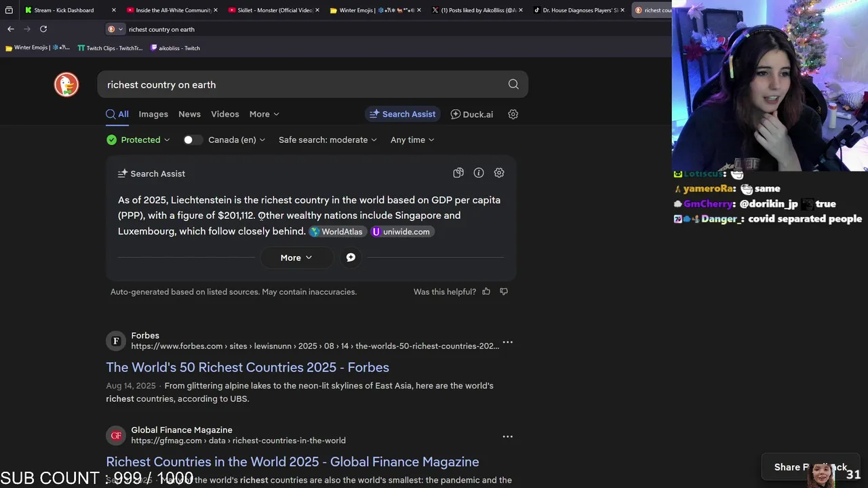The image size is (868, 488).
Task: Switch to News results
Action: 189,114
